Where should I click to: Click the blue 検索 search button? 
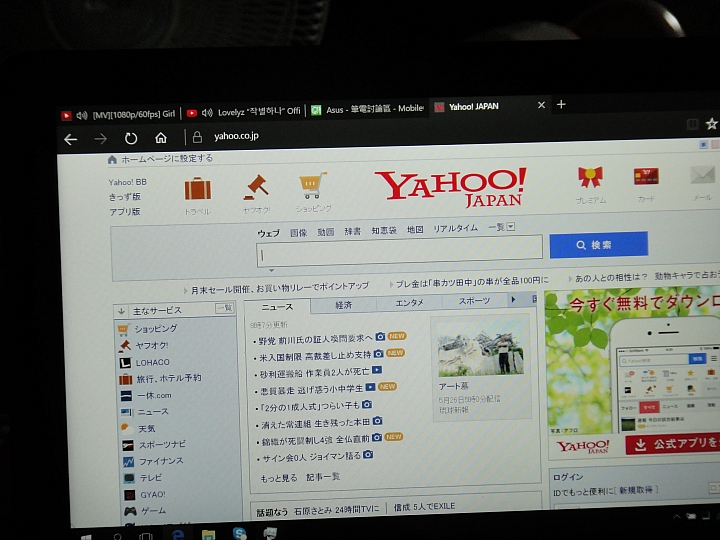tap(599, 244)
